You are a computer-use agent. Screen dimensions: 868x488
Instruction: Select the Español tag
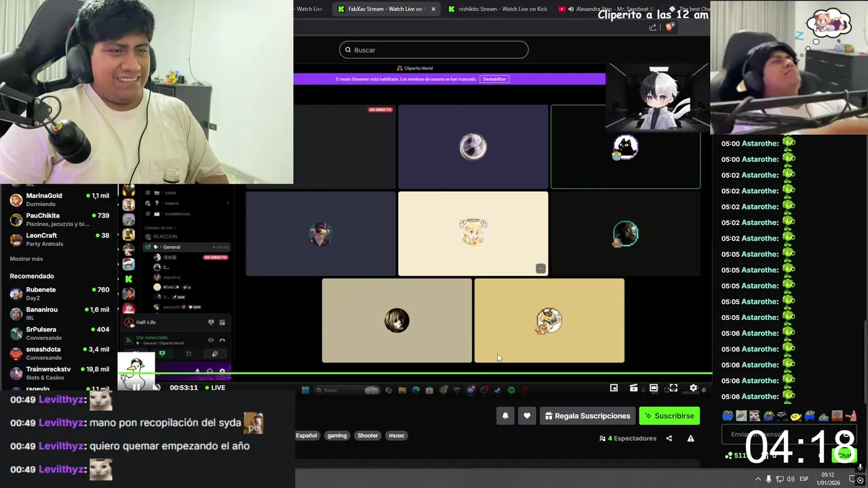306,435
